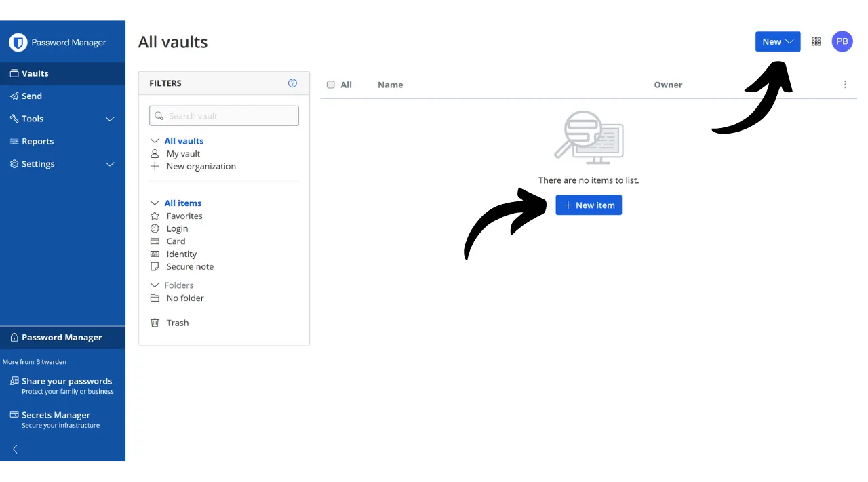Click the New item button
Image resolution: width=868 pixels, height=482 pixels.
click(588, 205)
